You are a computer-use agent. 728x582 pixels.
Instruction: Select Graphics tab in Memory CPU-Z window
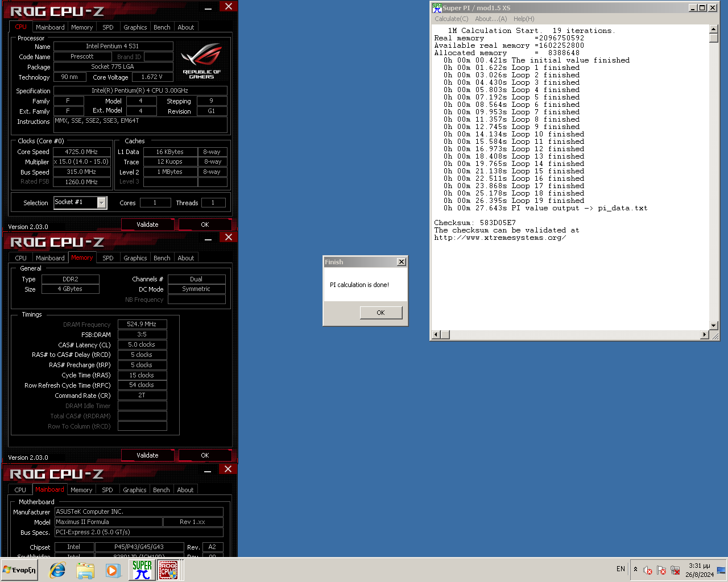coord(135,258)
